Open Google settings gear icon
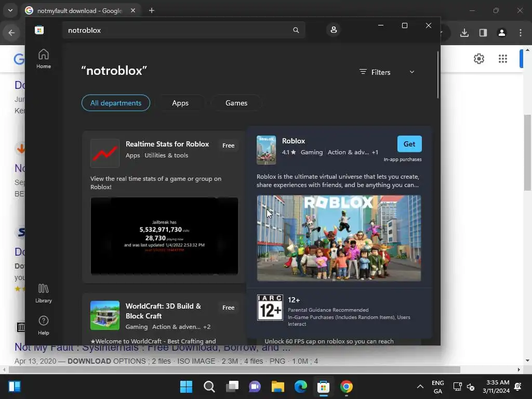Screen dimensions: 532x399 (x=478, y=59)
